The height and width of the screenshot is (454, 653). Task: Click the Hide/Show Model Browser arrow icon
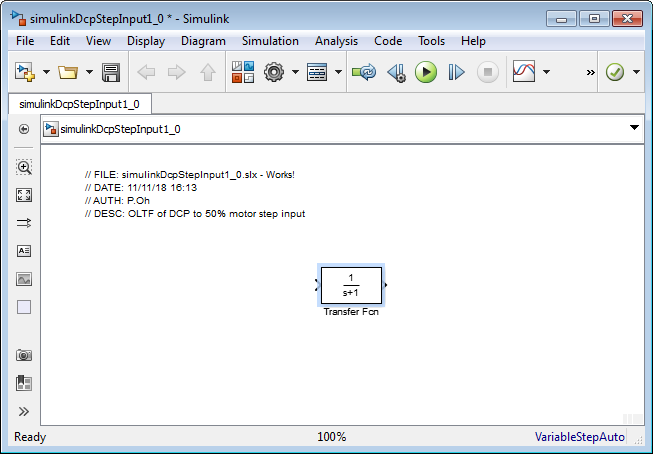[24, 129]
